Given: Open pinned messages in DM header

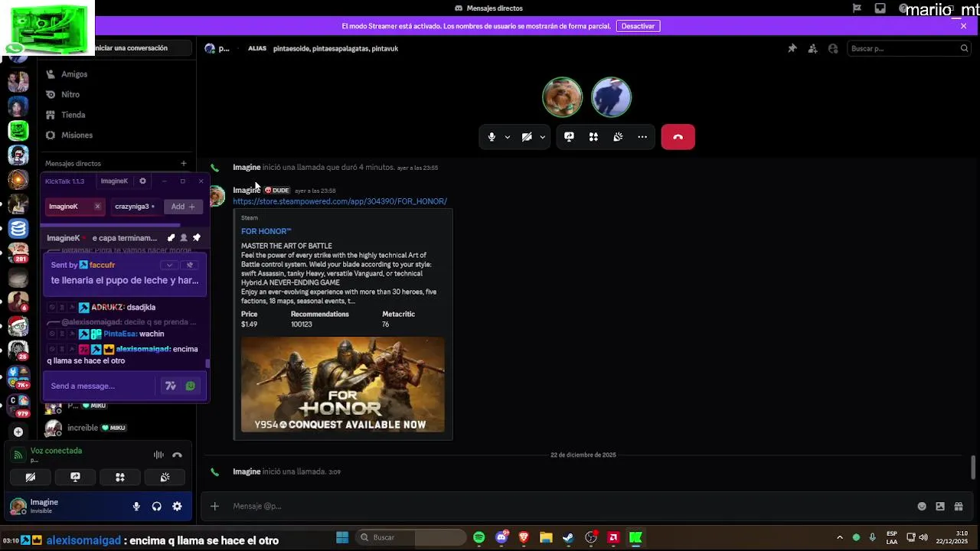Looking at the screenshot, I should [792, 48].
